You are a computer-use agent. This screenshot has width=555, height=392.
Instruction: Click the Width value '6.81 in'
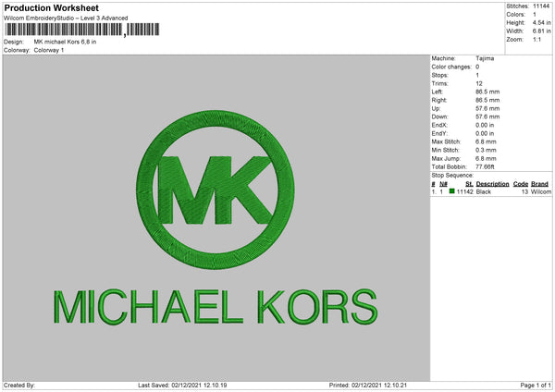click(x=541, y=31)
